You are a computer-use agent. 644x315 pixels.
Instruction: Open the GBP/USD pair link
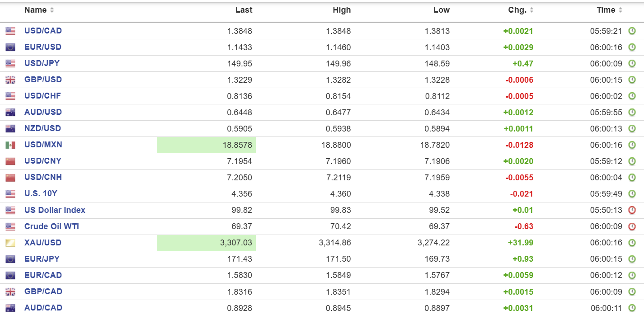click(43, 80)
